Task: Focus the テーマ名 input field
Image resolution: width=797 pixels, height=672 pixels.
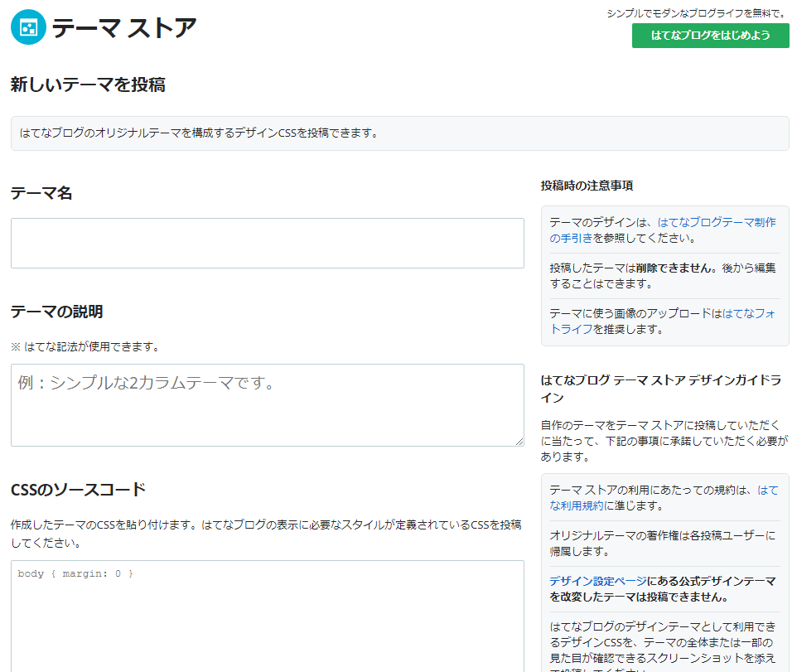Action: click(268, 243)
